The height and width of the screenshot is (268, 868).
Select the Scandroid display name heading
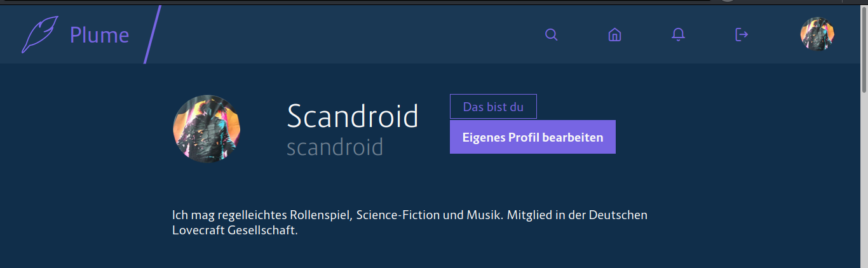click(353, 116)
